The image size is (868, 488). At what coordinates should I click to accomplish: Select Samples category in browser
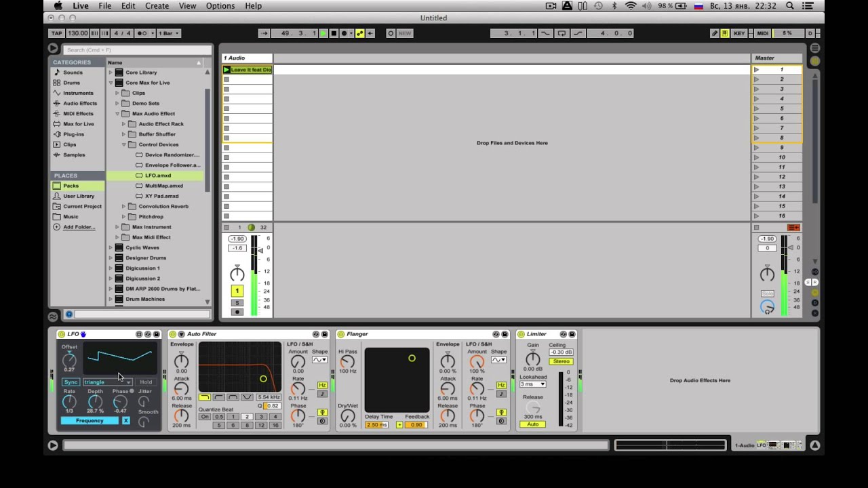(x=74, y=155)
